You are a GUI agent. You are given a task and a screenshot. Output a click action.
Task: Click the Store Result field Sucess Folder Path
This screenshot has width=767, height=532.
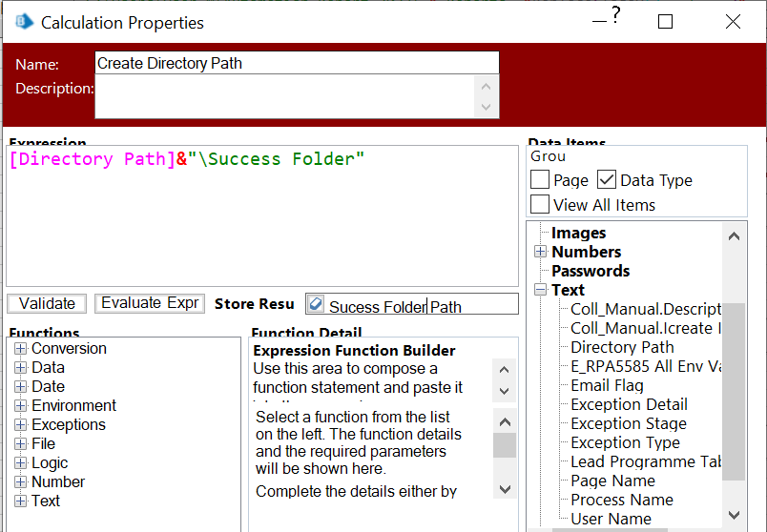coord(412,303)
